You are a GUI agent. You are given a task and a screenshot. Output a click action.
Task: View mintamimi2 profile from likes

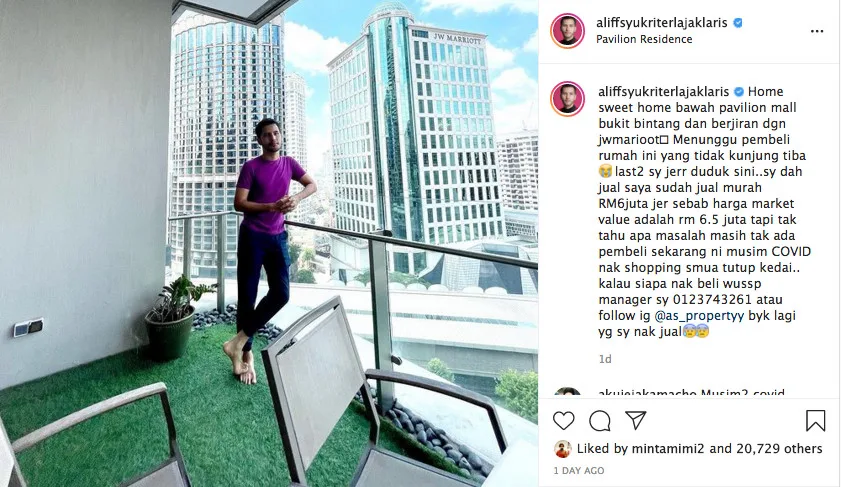[x=667, y=448]
